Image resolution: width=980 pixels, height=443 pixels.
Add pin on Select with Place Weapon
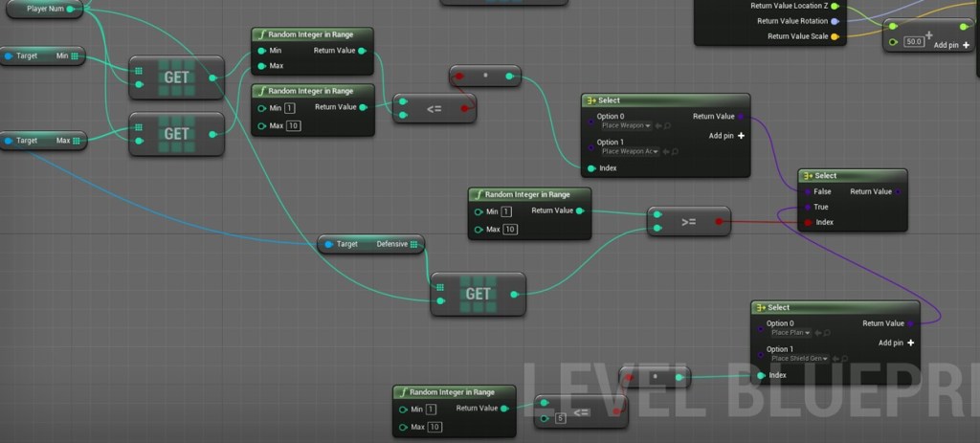(x=727, y=136)
